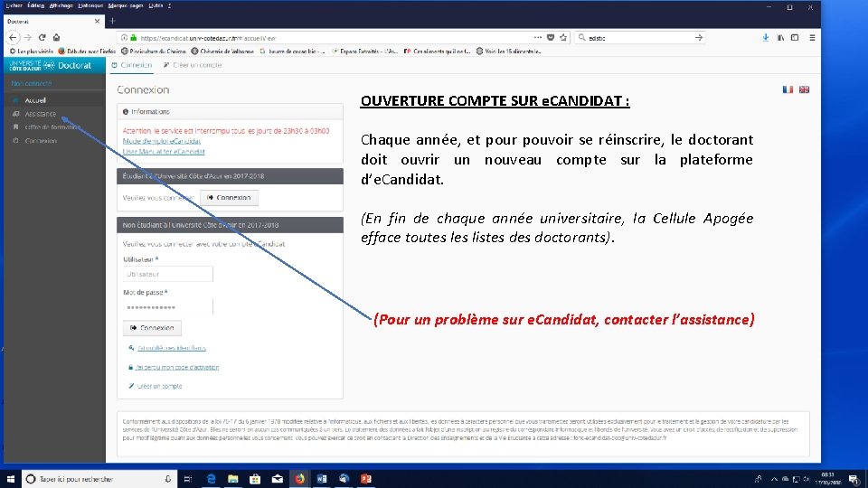The width and height of the screenshot is (868, 488).
Task: Open the Historique menu
Action: [90, 5]
